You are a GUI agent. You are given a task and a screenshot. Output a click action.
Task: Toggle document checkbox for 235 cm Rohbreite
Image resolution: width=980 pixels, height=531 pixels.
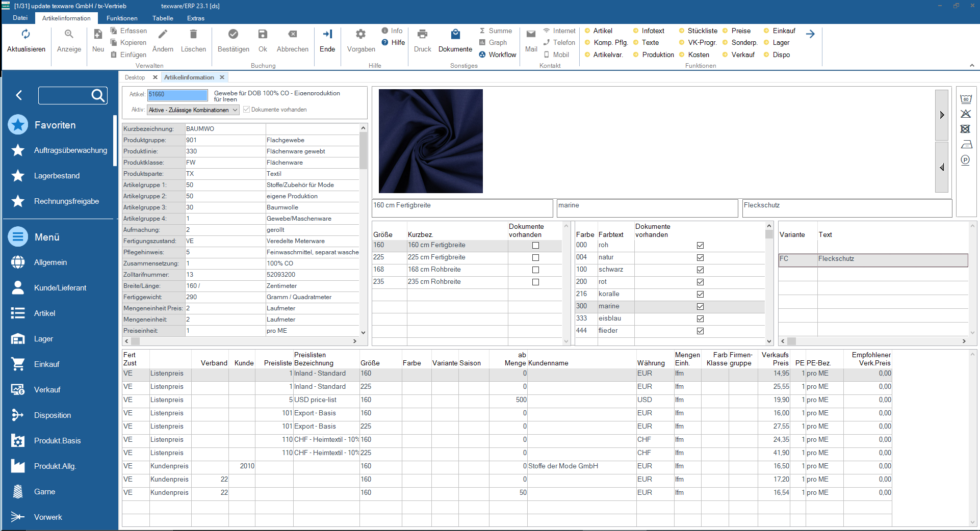click(535, 282)
